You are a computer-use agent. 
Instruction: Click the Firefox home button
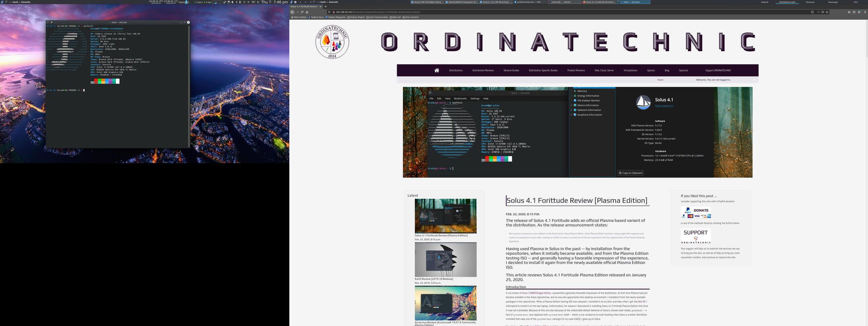[x=307, y=12]
